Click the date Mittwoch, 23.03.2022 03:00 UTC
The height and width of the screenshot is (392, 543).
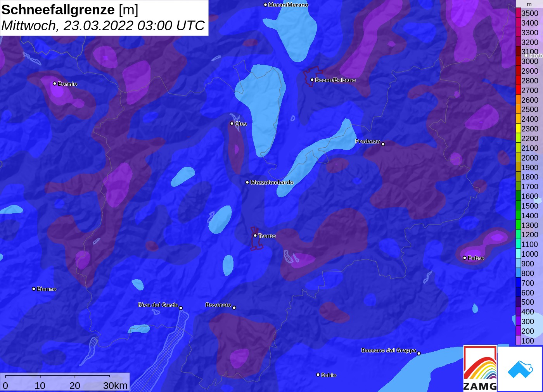[103, 26]
